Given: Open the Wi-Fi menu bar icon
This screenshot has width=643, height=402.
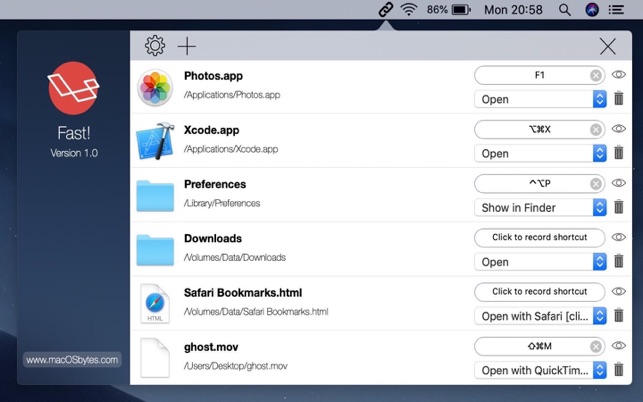Looking at the screenshot, I should point(408,9).
